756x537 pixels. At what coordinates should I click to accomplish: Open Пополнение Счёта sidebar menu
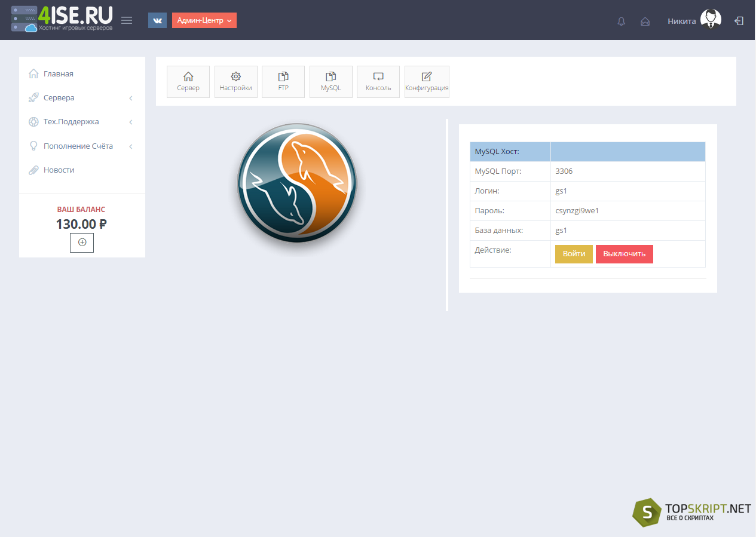coord(82,146)
